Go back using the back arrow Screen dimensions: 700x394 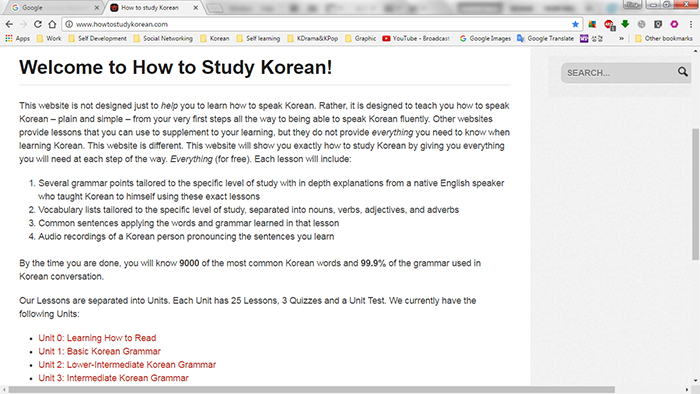click(9, 24)
